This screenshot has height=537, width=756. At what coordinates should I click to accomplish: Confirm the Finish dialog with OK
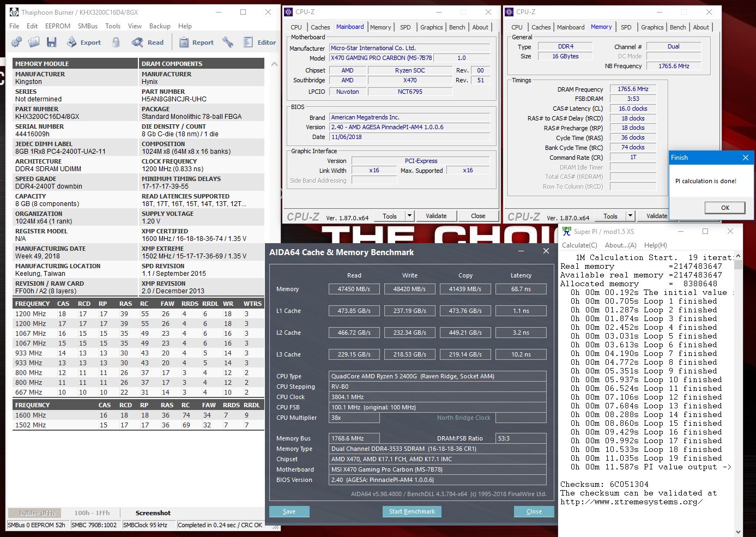point(725,208)
